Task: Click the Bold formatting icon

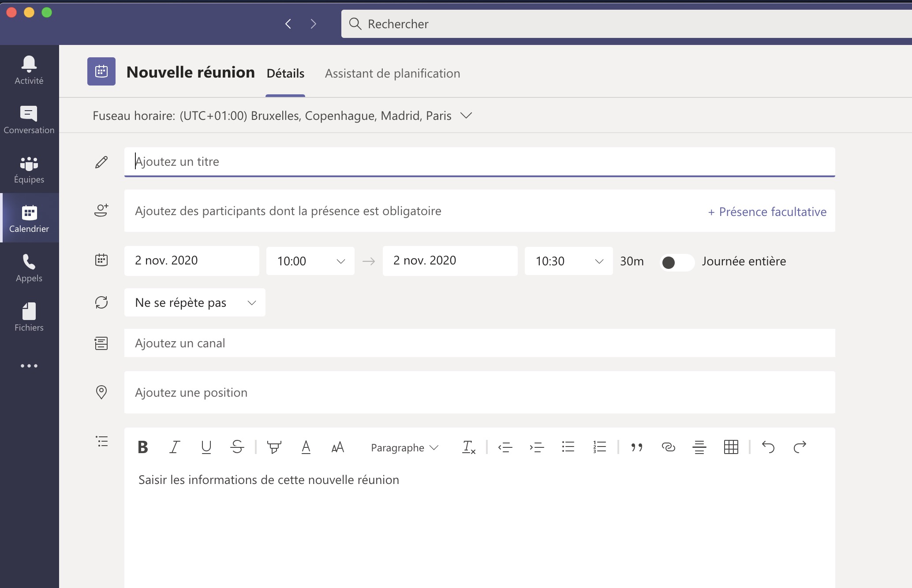Action: pyautogui.click(x=143, y=447)
